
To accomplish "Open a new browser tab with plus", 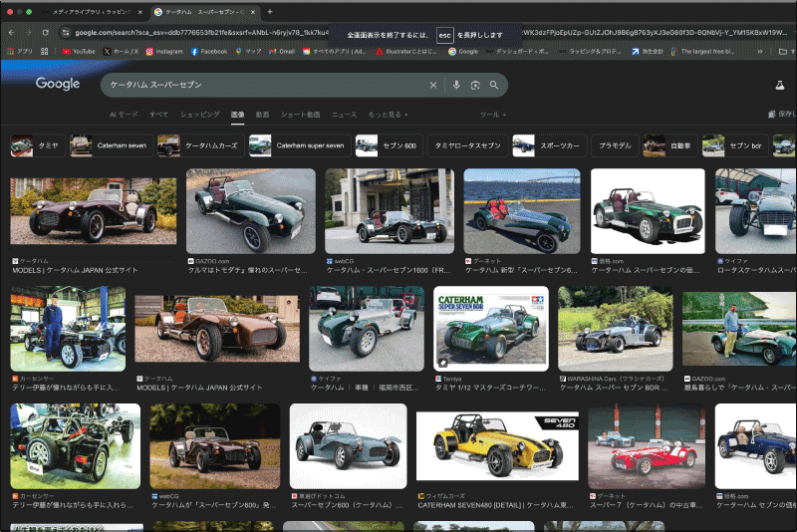I will coord(270,11).
